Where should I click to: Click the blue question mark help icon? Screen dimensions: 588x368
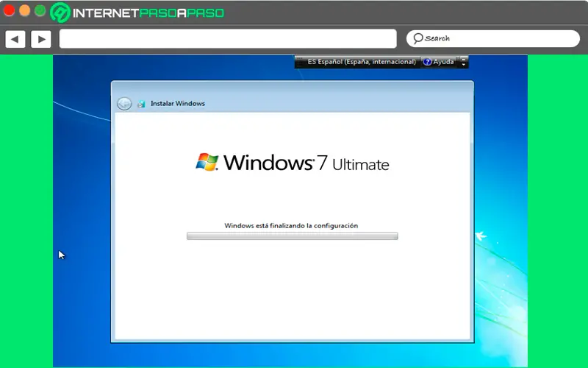coord(427,62)
